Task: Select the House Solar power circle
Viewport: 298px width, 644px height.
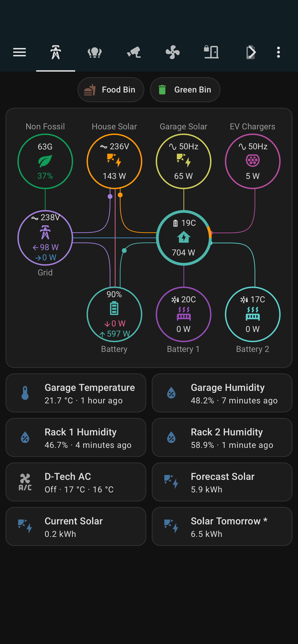Action: tap(114, 161)
